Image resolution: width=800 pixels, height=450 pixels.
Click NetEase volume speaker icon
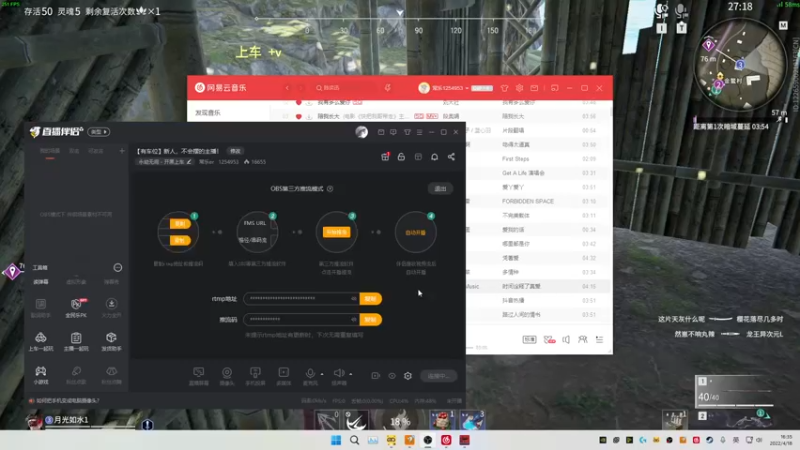pos(566,339)
